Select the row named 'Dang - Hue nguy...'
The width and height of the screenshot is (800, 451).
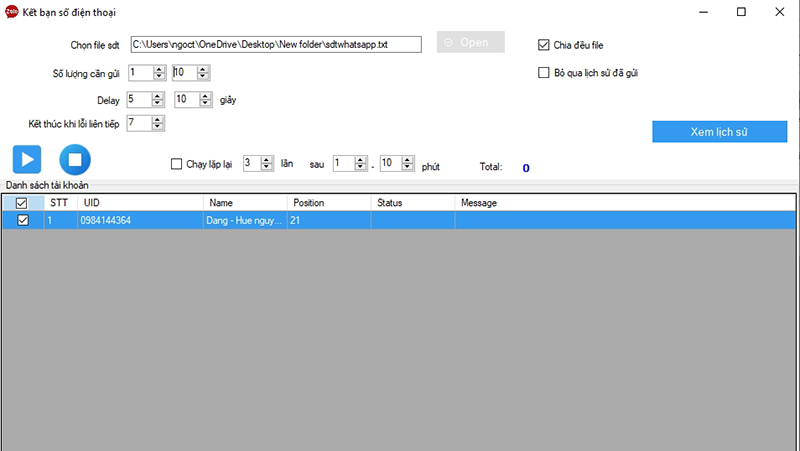coord(245,220)
